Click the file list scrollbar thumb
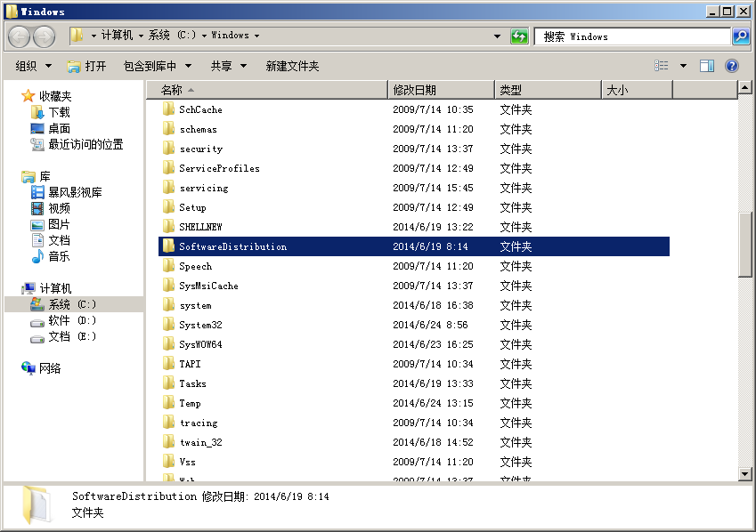The width and height of the screenshot is (756, 532). [x=745, y=245]
